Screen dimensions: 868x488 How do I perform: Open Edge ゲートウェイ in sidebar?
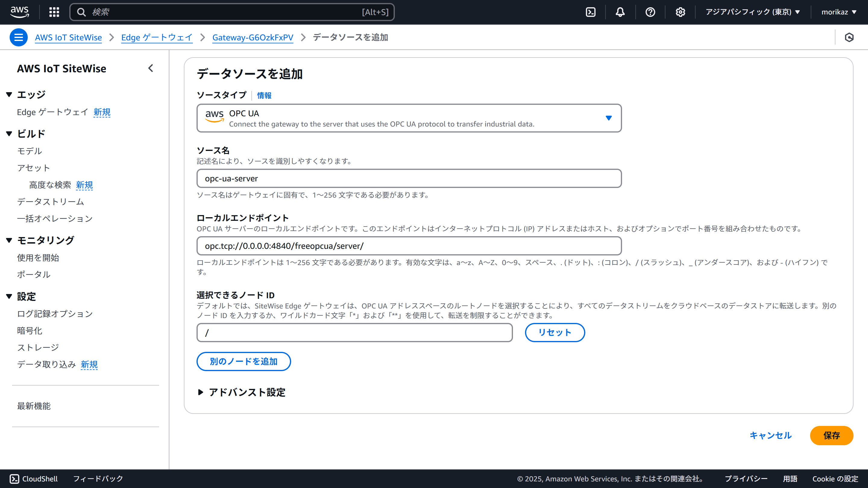[52, 112]
